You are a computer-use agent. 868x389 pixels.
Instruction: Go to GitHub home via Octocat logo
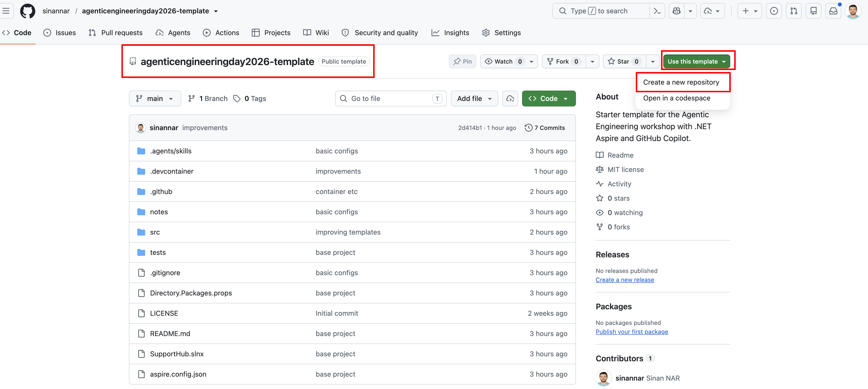(x=28, y=11)
